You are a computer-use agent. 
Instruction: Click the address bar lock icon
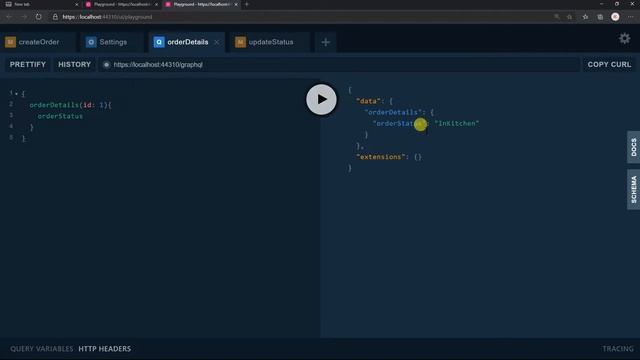(x=55, y=17)
